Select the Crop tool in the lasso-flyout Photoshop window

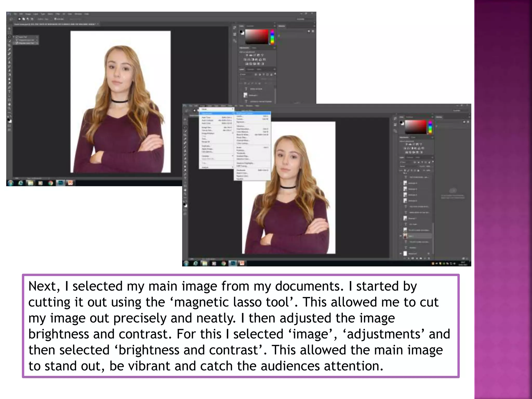(x=9, y=45)
